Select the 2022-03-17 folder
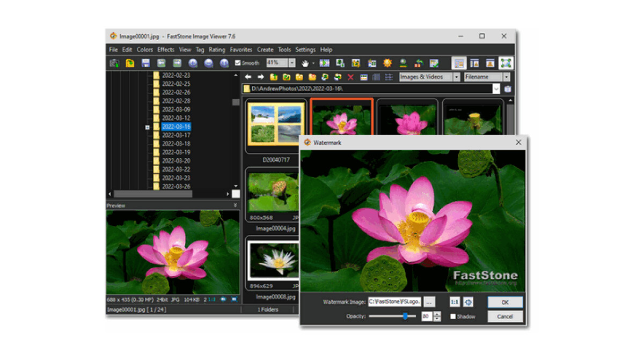This screenshot has width=644, height=362. coord(176,135)
